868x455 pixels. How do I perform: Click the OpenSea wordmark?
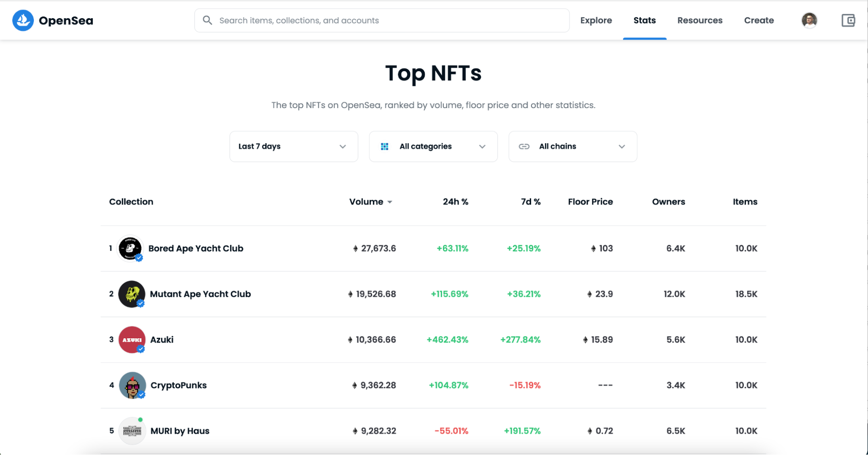[x=66, y=21]
